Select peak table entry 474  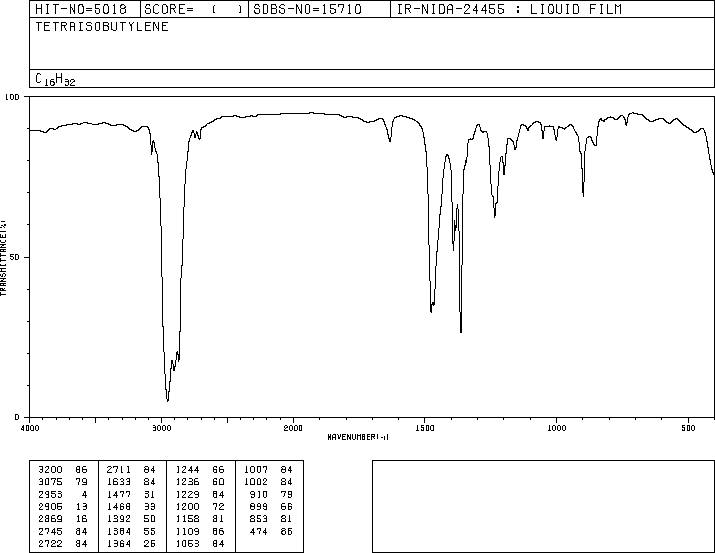[259, 532]
